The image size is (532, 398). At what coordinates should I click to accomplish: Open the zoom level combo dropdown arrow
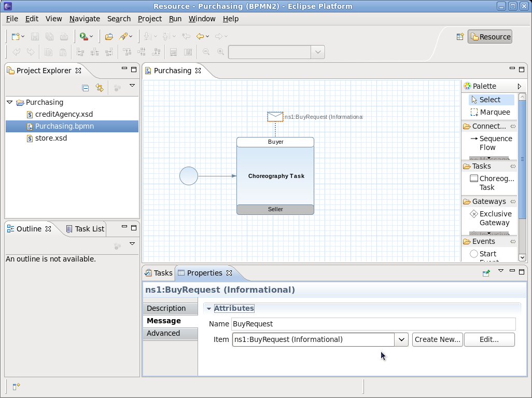click(x=318, y=52)
